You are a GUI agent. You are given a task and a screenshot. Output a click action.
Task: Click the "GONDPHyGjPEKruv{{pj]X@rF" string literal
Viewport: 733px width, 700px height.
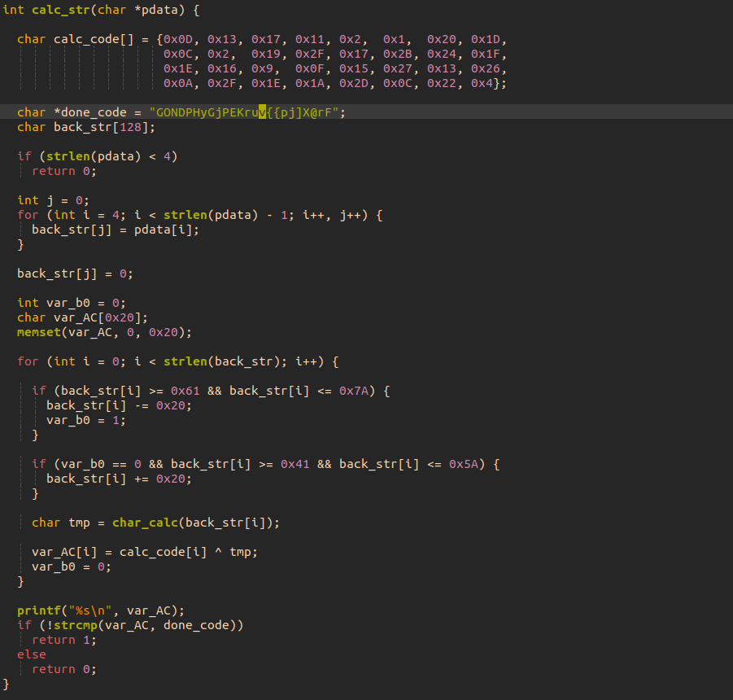244,112
